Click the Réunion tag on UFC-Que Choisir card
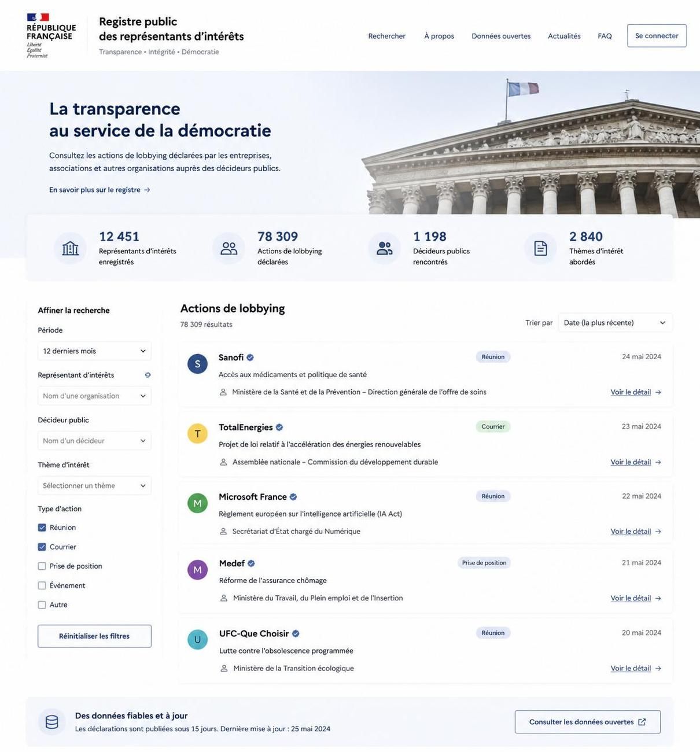This screenshot has height=752, width=700. [x=493, y=633]
